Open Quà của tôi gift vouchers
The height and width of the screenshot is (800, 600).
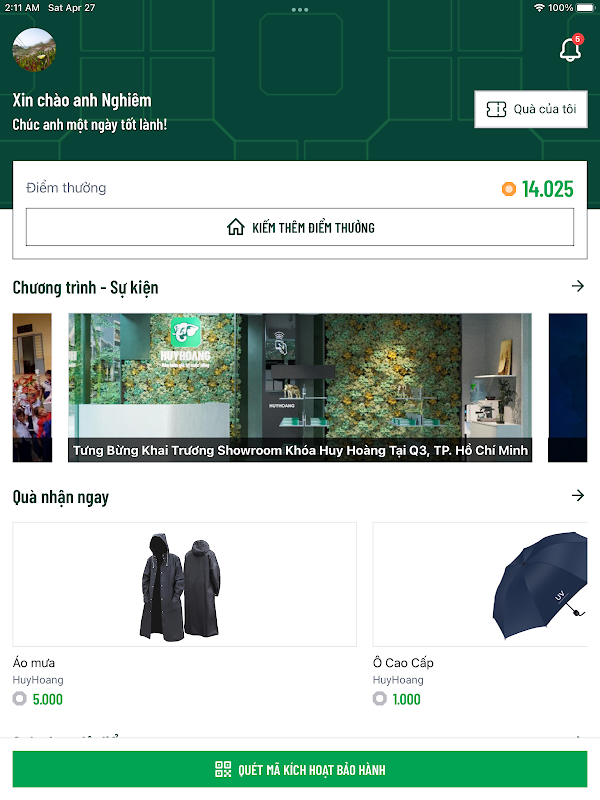(531, 109)
